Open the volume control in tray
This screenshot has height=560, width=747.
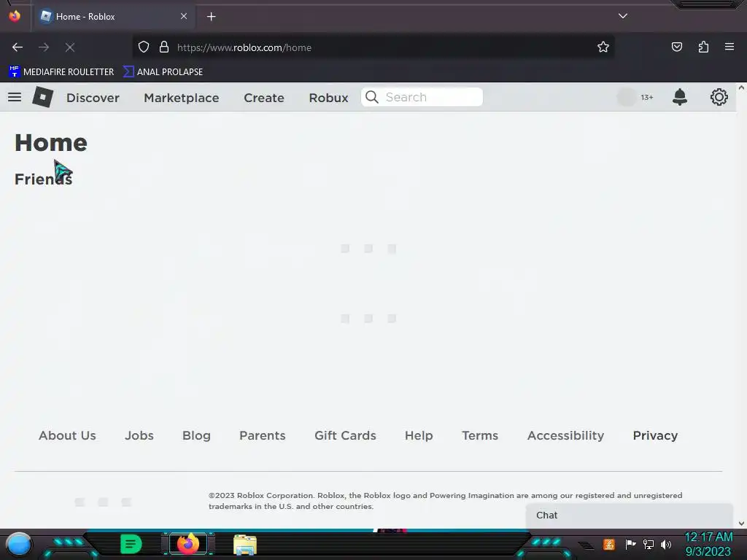tap(666, 544)
